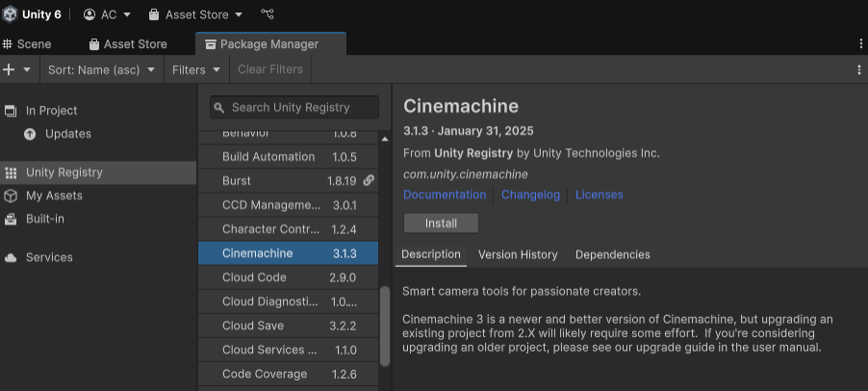Open the Filters dropdown
The image size is (868, 391).
(x=196, y=69)
